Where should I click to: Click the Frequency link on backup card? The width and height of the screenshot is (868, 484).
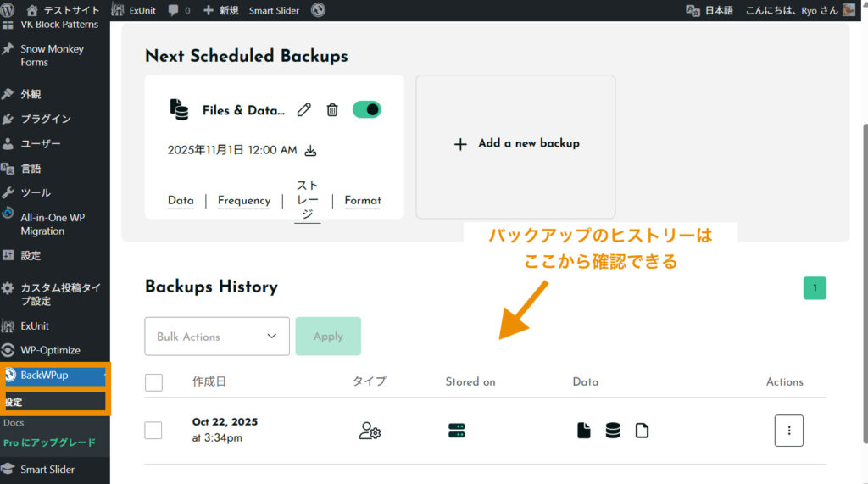[244, 201]
